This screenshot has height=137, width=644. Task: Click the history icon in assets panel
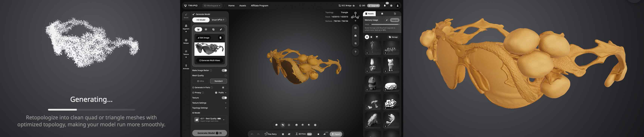point(395,14)
